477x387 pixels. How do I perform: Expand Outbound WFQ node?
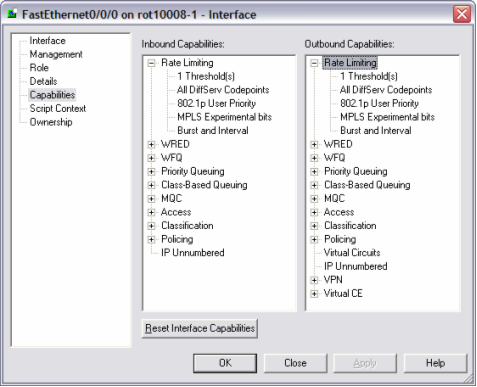pyautogui.click(x=314, y=158)
